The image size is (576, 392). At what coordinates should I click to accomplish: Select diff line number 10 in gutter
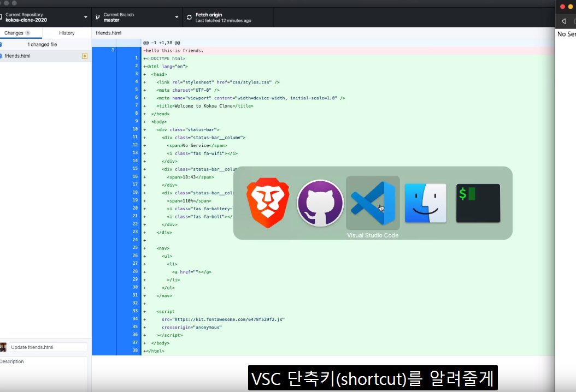tap(135, 129)
